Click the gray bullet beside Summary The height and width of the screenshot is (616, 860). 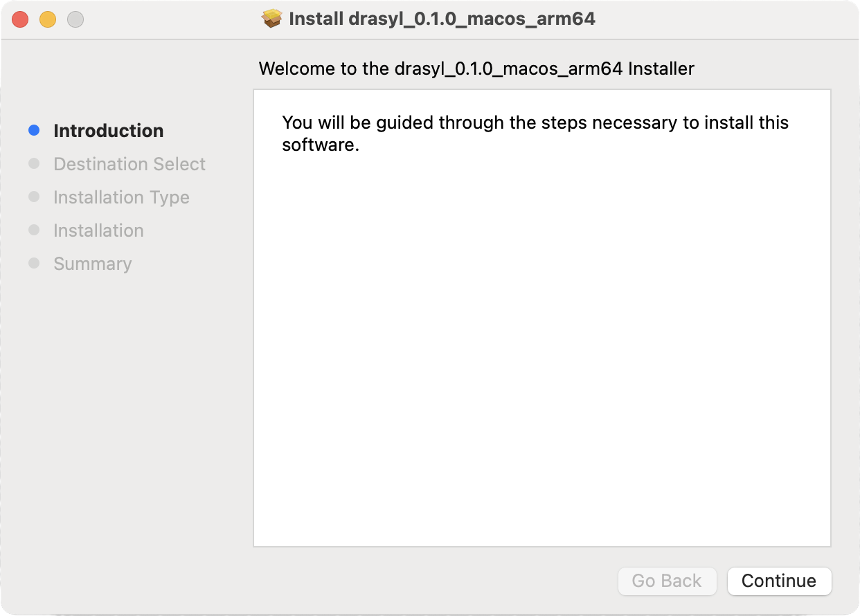coord(34,263)
